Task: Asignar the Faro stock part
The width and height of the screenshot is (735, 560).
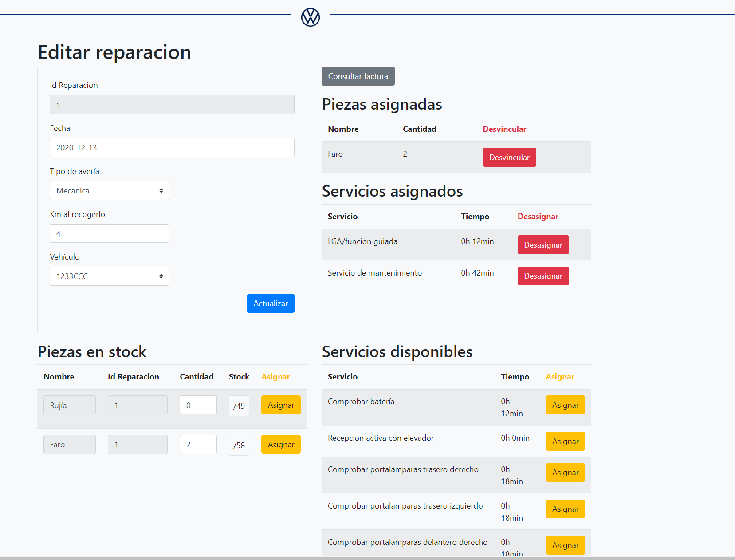Action: coord(281,444)
